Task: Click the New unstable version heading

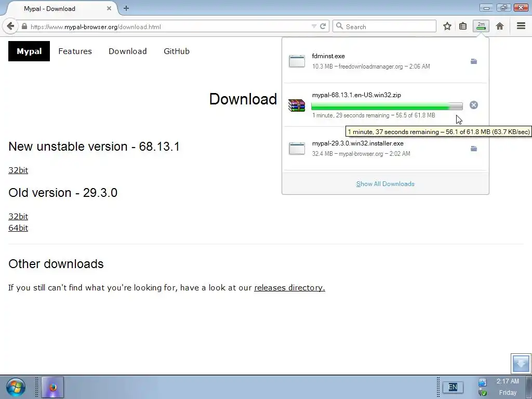Action: pyautogui.click(x=94, y=147)
